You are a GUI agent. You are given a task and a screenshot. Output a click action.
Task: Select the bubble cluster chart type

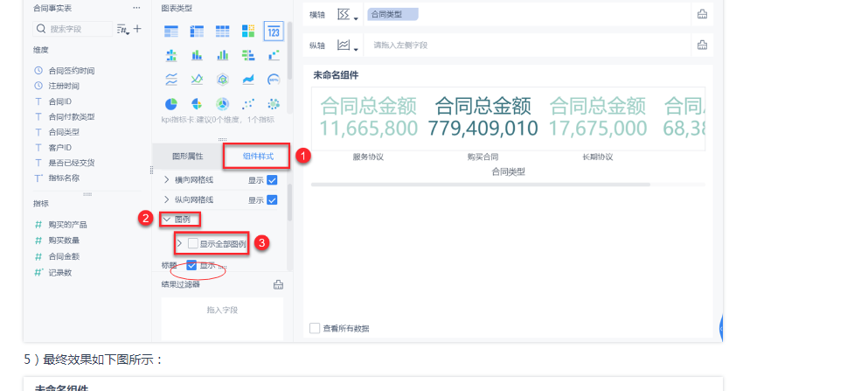tap(274, 104)
